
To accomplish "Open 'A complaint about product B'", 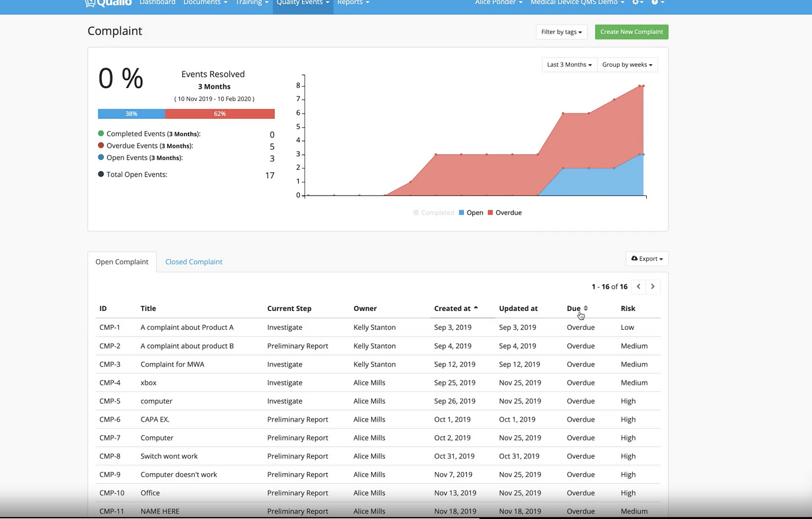I will (187, 346).
